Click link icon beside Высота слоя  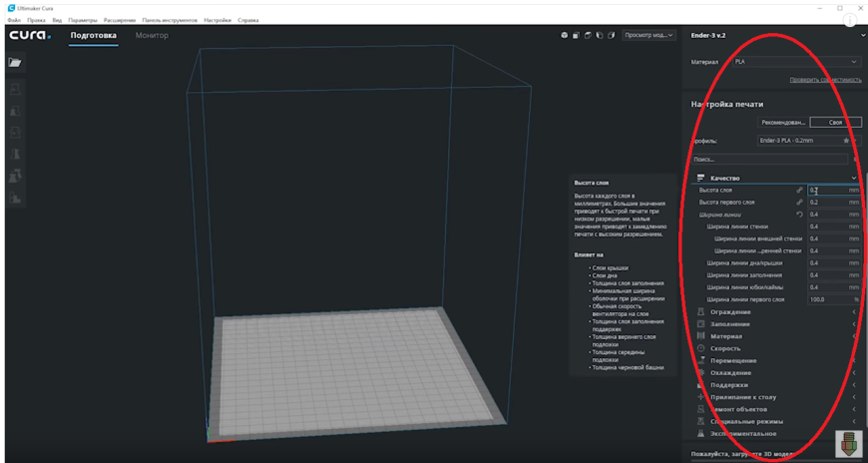799,190
